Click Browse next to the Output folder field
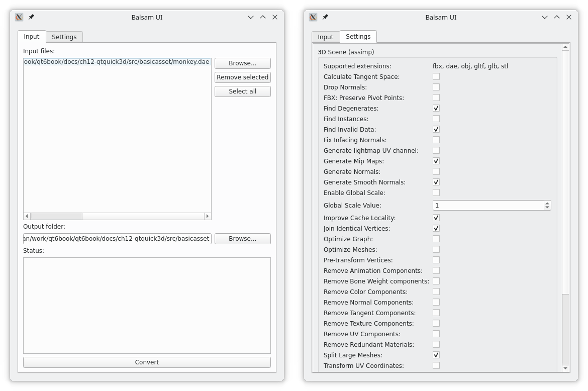The width and height of the screenshot is (588, 391). coord(242,239)
